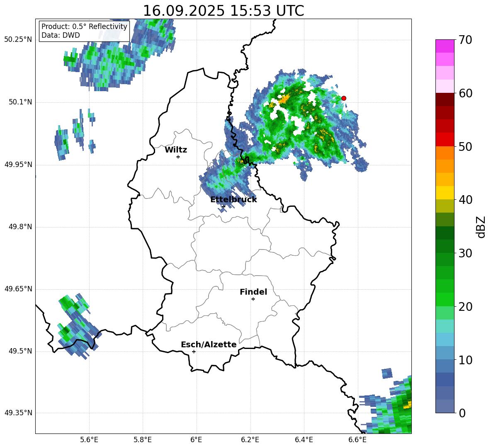Click the Wiltz cross marker
The width and height of the screenshot is (491, 448).
tap(178, 157)
